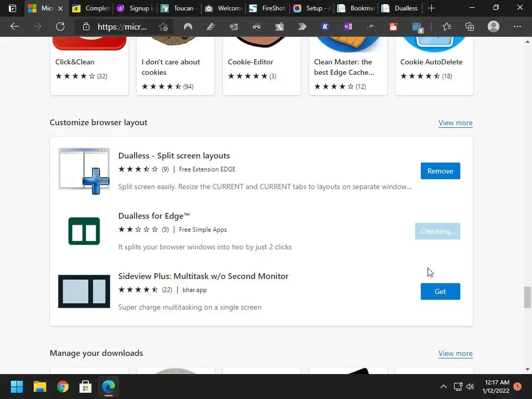Open the OneNote clipper extension

tap(348, 26)
